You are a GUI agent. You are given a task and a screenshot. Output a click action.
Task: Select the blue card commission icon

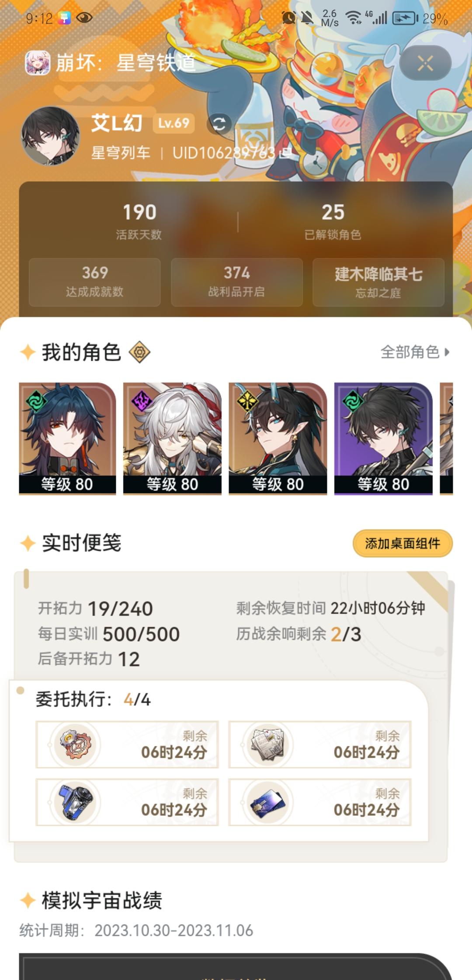click(268, 803)
